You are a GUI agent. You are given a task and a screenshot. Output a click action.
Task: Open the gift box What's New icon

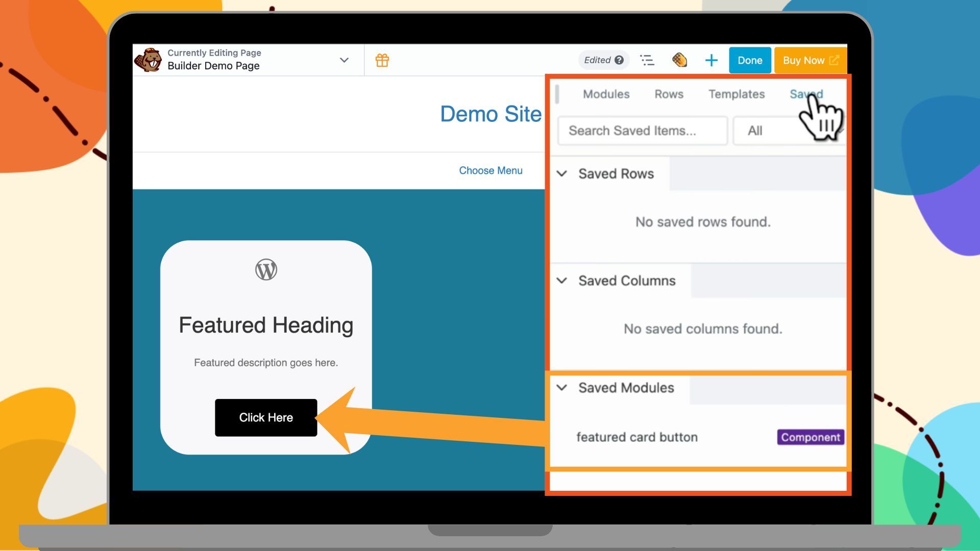click(x=382, y=60)
